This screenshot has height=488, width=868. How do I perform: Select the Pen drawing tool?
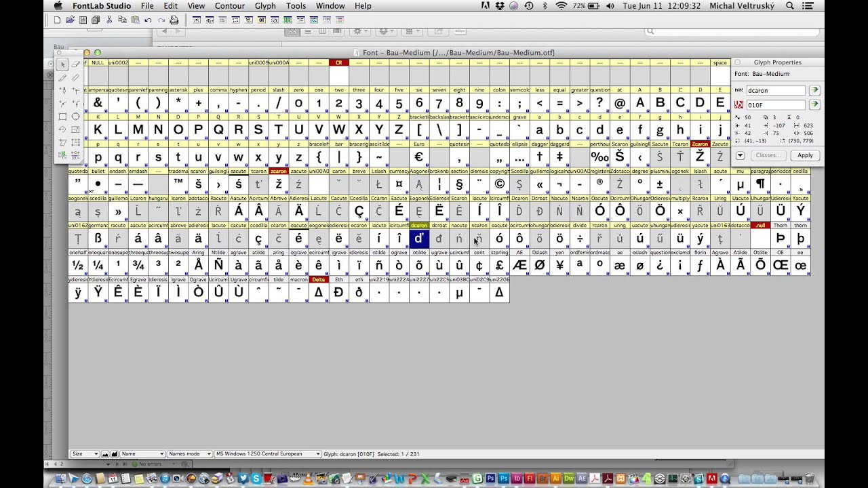[x=62, y=91]
